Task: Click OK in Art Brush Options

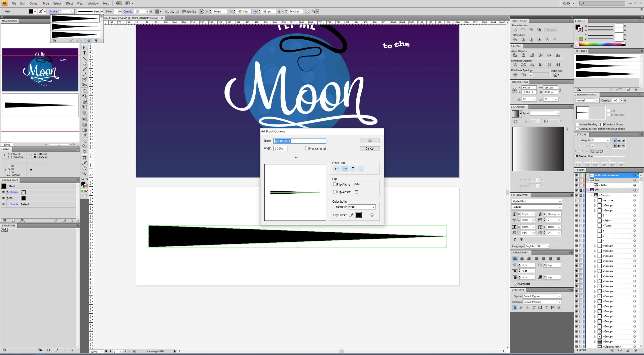Action: (369, 141)
